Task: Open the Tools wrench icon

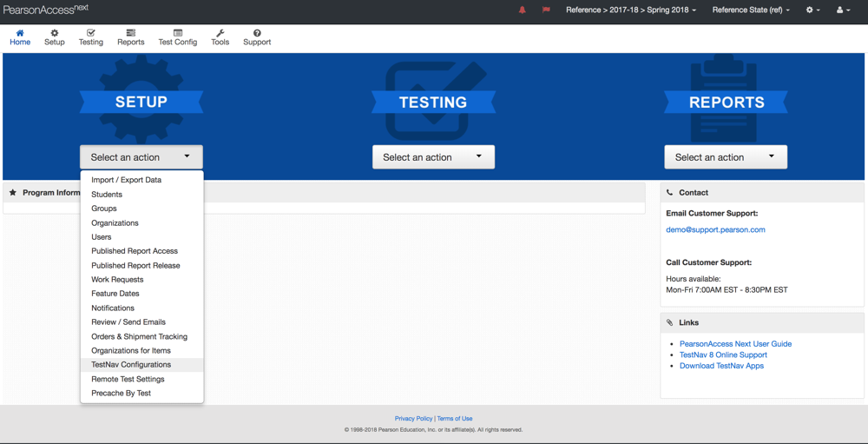Action: tap(220, 33)
